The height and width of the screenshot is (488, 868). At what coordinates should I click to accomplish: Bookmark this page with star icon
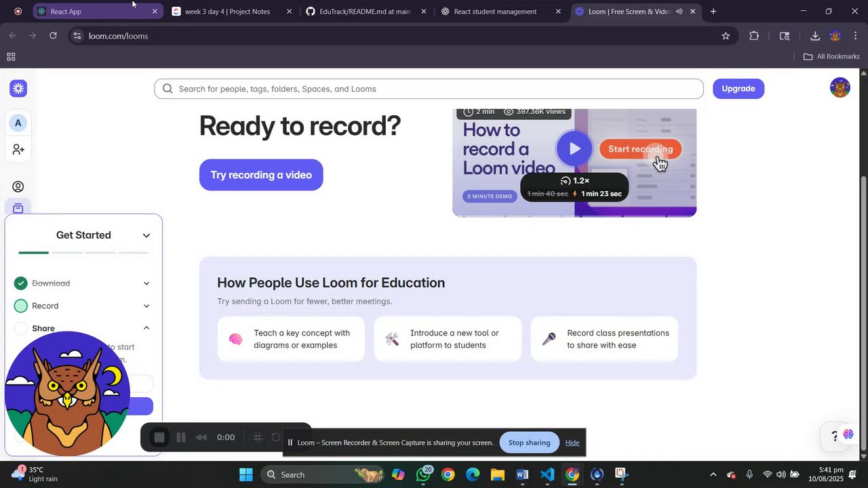pyautogui.click(x=726, y=36)
